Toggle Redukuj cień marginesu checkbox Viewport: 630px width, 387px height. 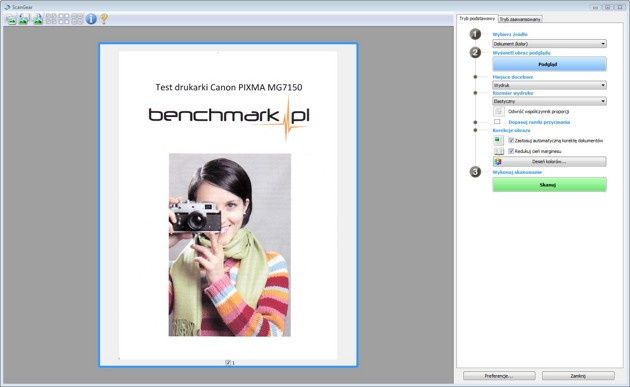[x=511, y=151]
